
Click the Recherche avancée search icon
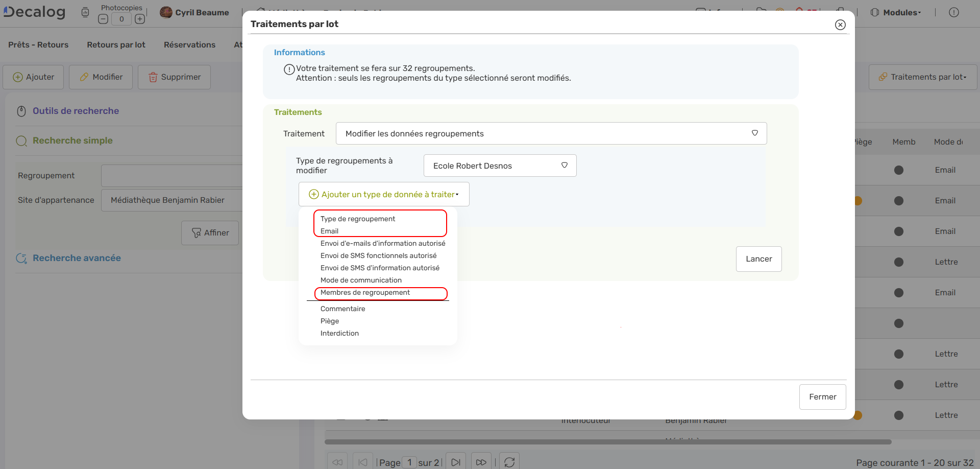(21, 259)
